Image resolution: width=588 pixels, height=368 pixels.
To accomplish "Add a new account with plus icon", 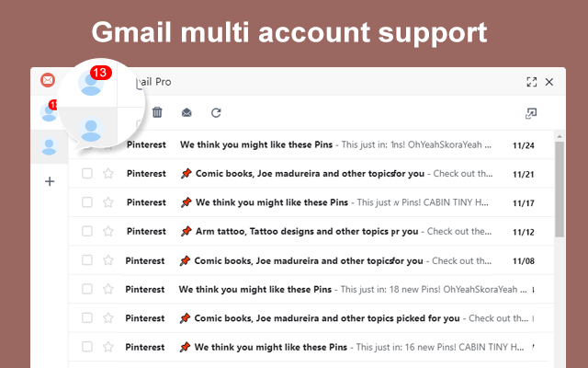I will pyautogui.click(x=50, y=181).
